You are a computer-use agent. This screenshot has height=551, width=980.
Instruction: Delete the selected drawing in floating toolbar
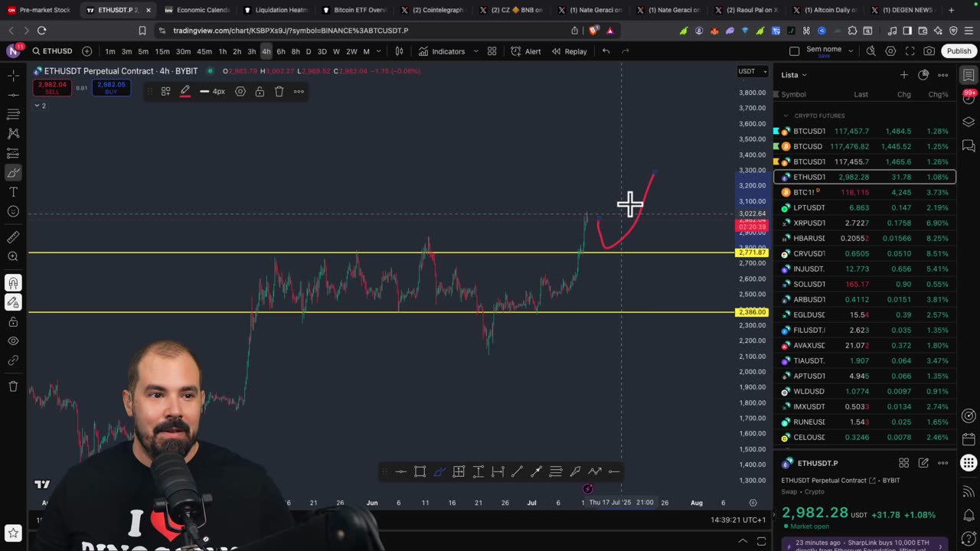(279, 91)
